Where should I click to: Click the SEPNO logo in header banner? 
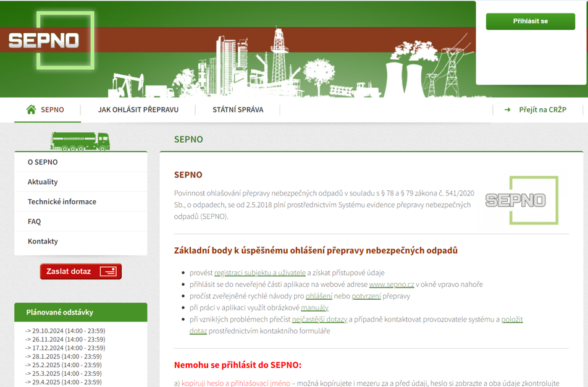[51, 40]
